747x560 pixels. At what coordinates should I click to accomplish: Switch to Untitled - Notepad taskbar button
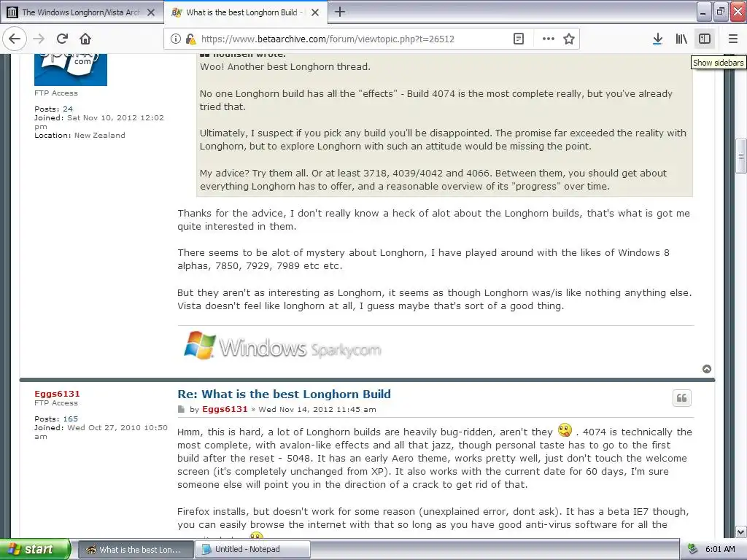pyautogui.click(x=253, y=550)
